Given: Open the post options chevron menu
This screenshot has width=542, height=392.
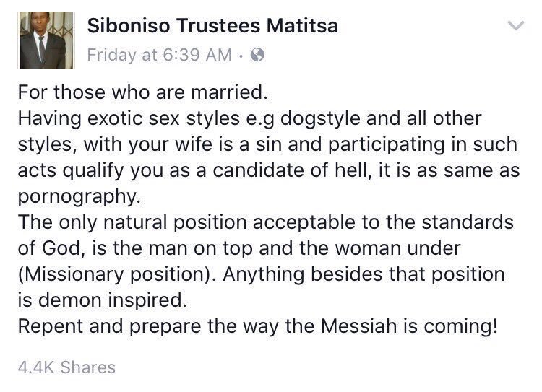Looking at the screenshot, I should click(516, 25).
